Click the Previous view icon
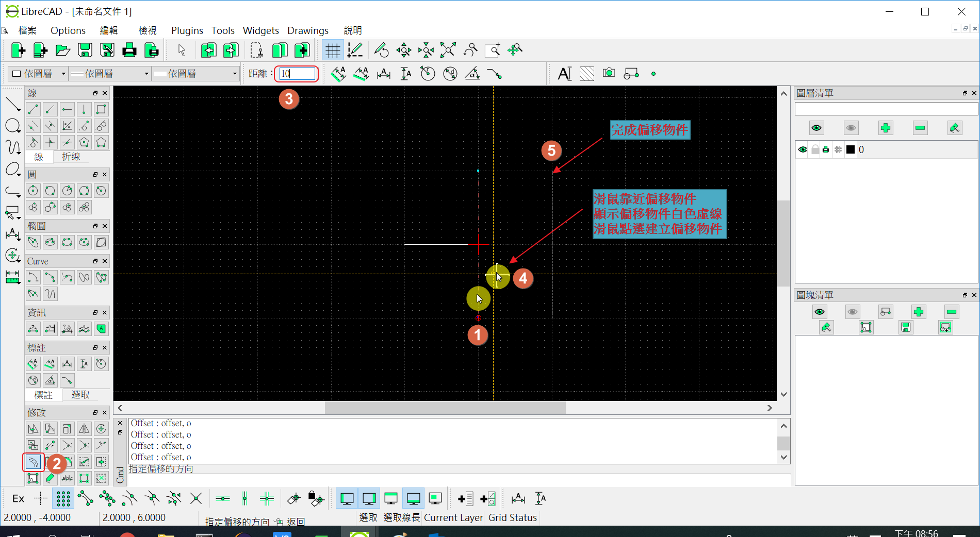This screenshot has width=980, height=537. pyautogui.click(x=470, y=50)
